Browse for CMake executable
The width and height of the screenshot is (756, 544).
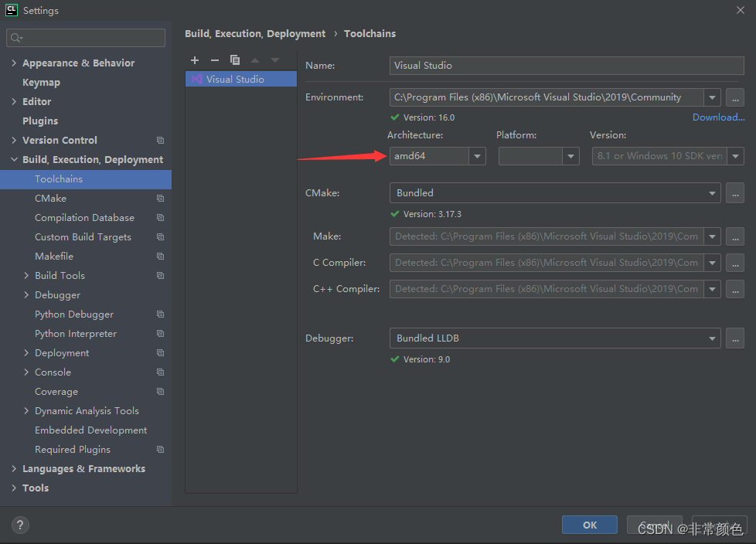point(735,193)
